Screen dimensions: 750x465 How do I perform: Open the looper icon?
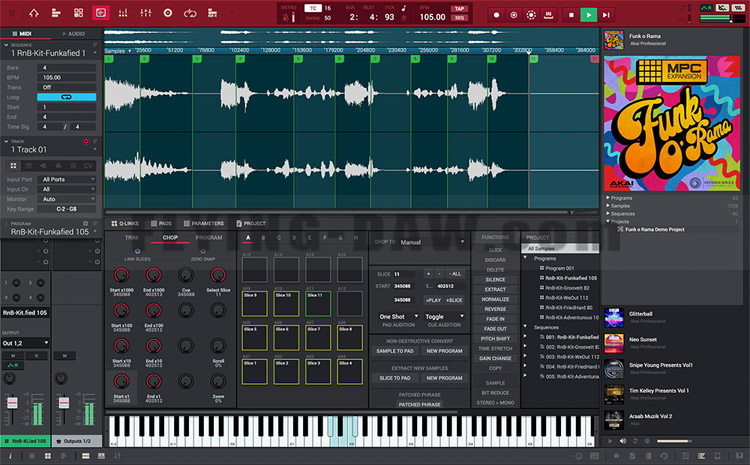pos(190,13)
